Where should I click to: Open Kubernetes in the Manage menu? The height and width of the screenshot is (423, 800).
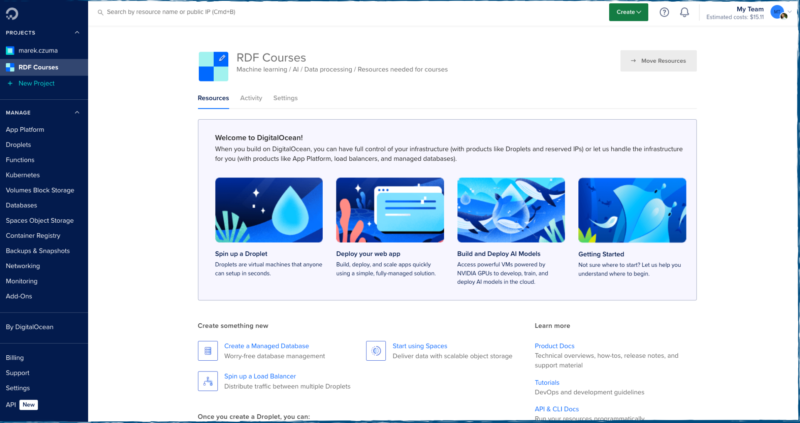25,174
